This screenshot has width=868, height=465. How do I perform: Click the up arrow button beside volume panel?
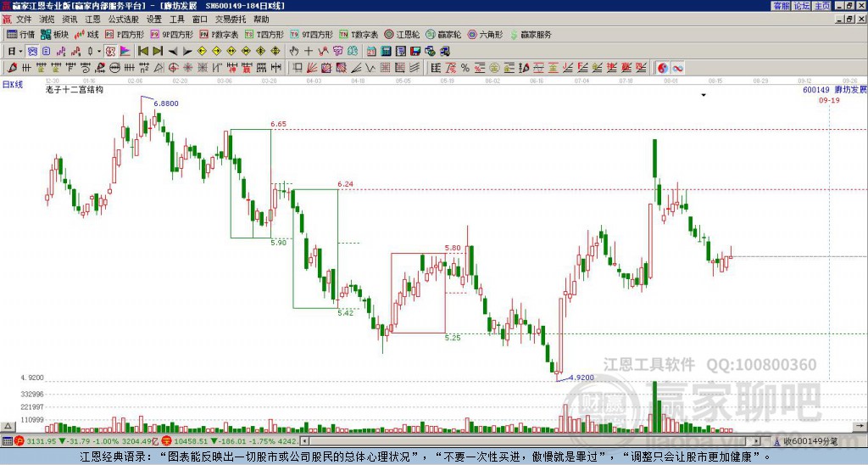coord(8,427)
